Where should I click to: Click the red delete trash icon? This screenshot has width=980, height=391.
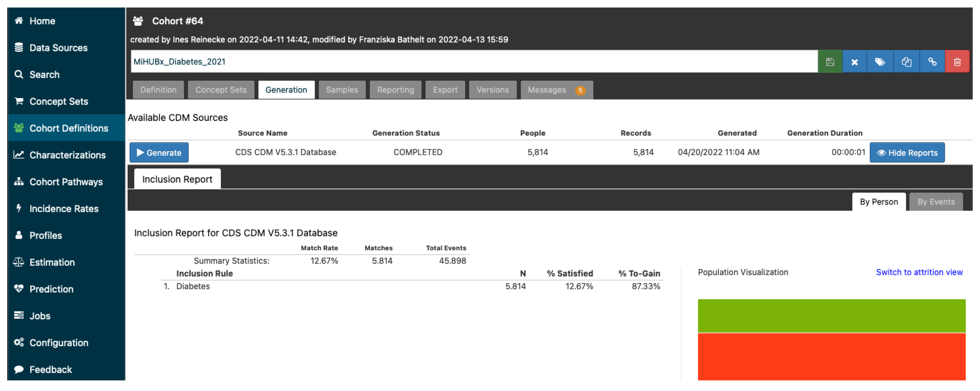[957, 62]
